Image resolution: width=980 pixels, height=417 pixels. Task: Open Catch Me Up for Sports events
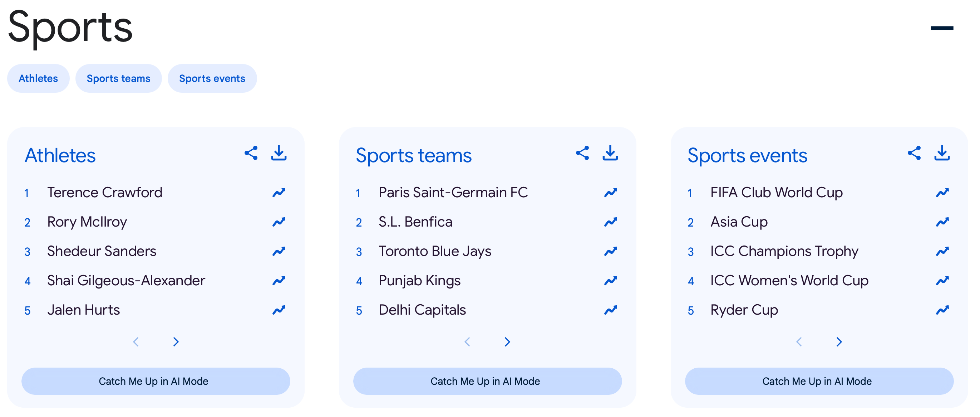[817, 381]
